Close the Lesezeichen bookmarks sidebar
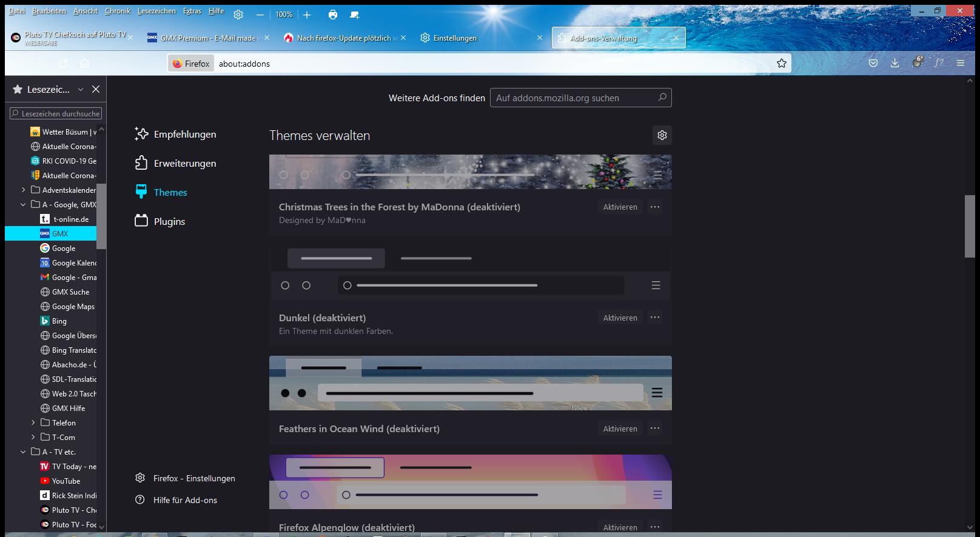The width and height of the screenshot is (980, 537). 96,89
